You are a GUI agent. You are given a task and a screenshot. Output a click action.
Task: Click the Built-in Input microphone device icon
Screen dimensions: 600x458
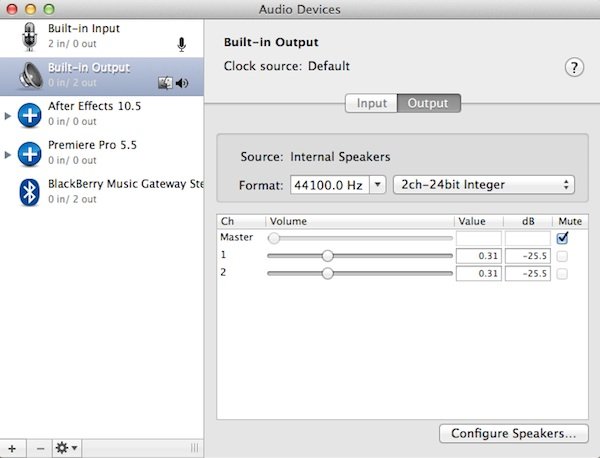coord(29,36)
